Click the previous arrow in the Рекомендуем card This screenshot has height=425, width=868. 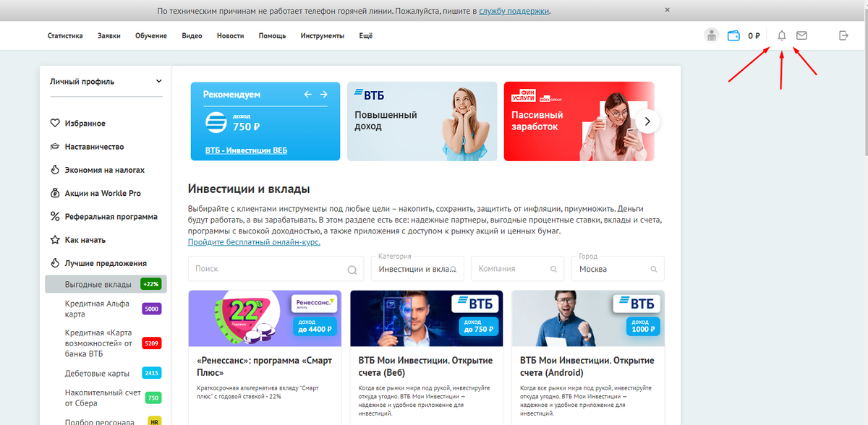(x=307, y=95)
